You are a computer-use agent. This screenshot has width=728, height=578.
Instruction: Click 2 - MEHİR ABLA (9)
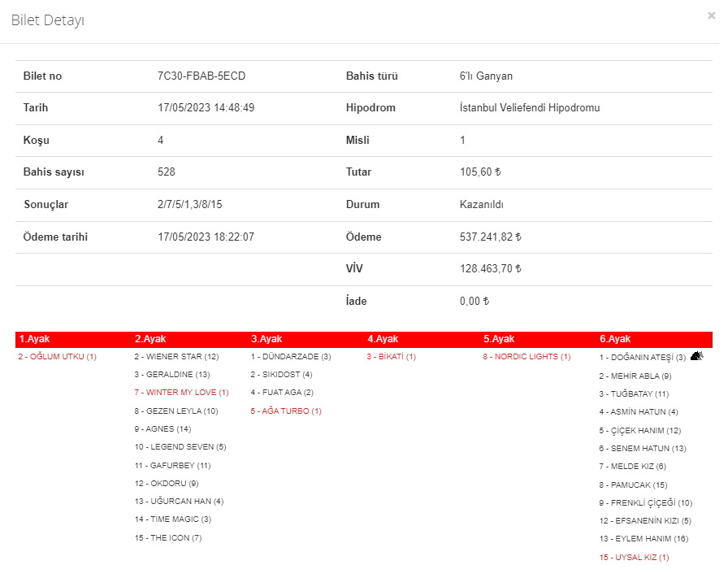pyautogui.click(x=635, y=376)
